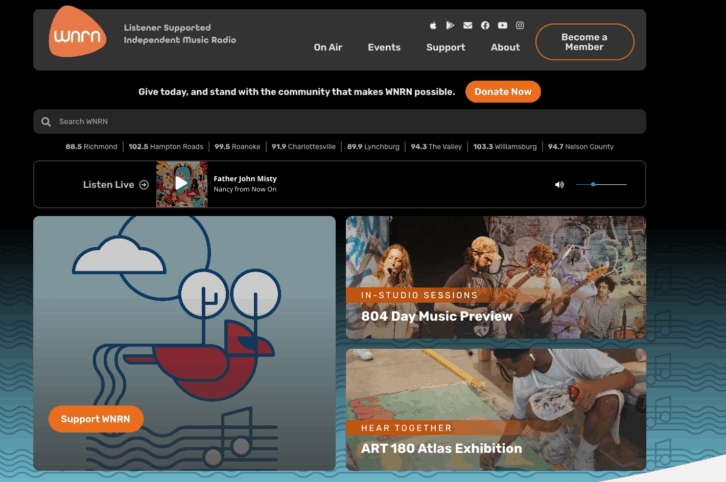Image resolution: width=726 pixels, height=482 pixels.
Task: Visit WNRN Facebook page icon
Action: [485, 25]
